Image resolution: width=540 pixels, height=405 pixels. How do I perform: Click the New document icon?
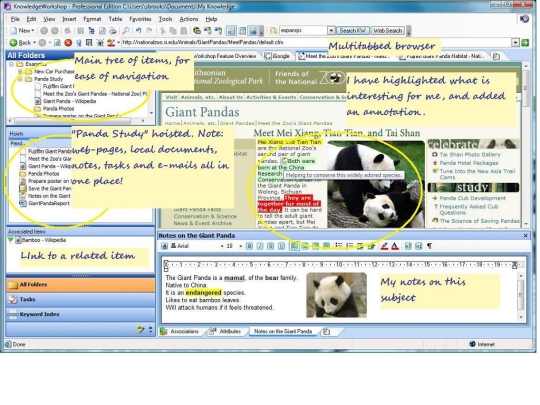coord(13,31)
